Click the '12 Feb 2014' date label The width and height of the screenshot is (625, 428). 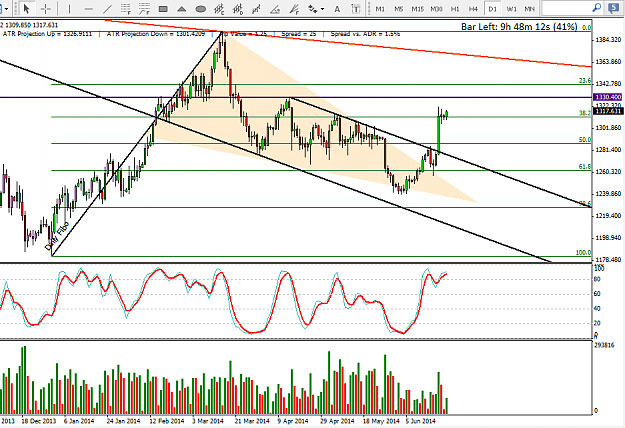(167, 421)
